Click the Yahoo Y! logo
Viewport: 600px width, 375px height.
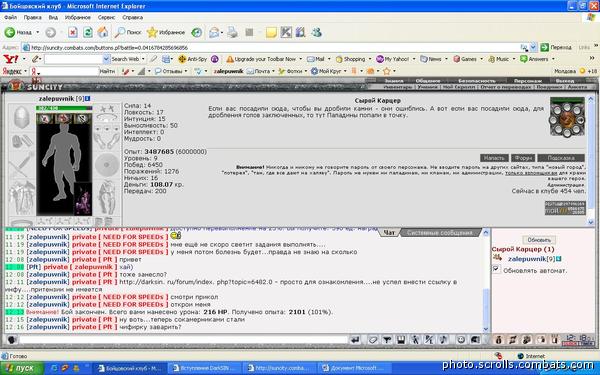click(x=11, y=59)
